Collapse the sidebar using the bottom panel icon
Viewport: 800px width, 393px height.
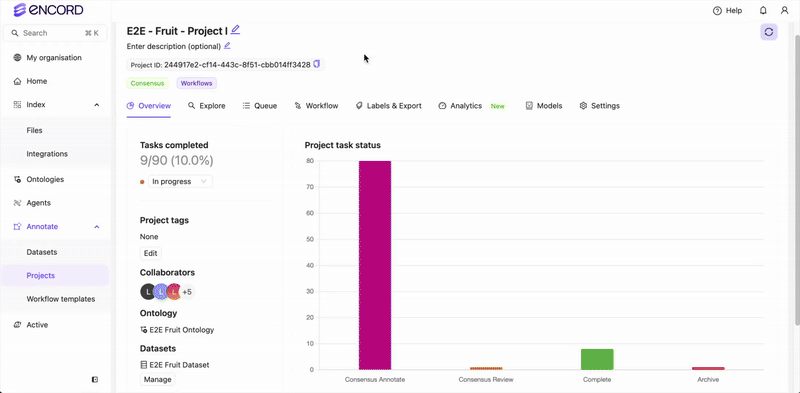(x=95, y=379)
